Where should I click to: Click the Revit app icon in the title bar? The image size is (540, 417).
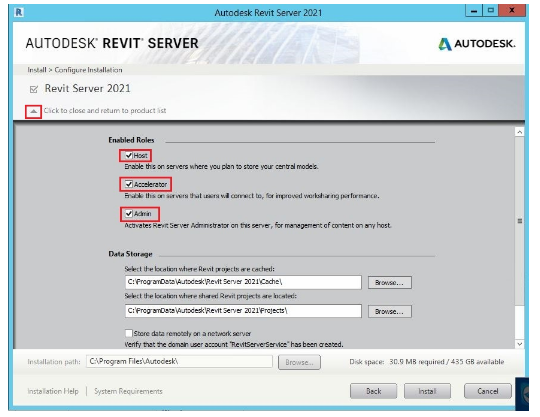tap(19, 13)
